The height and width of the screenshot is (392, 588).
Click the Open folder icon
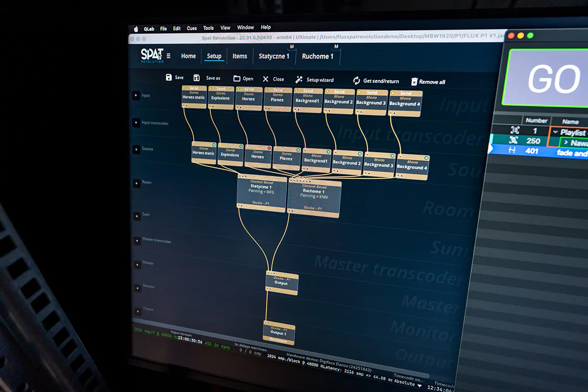pos(237,79)
